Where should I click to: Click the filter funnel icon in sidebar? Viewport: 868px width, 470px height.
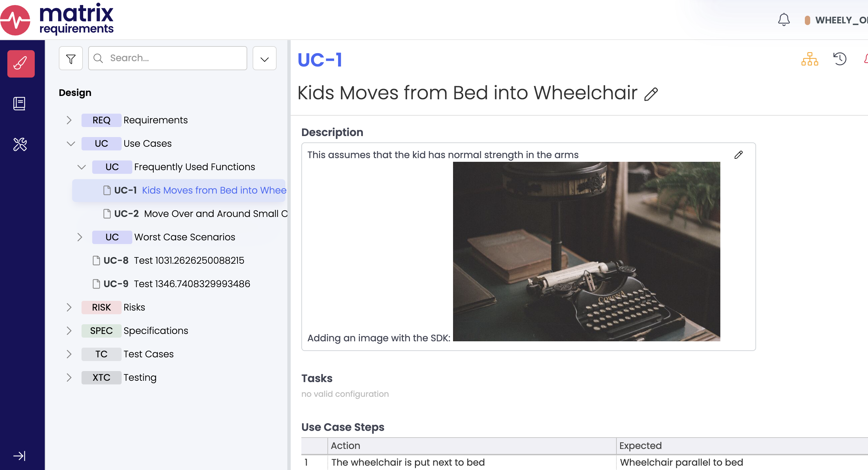(x=70, y=58)
